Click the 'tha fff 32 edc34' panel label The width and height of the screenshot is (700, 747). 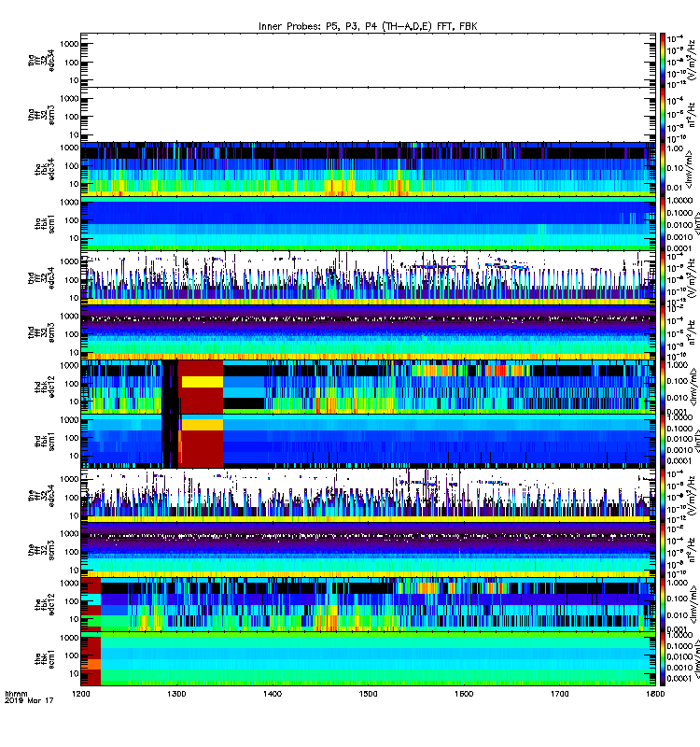click(41, 61)
